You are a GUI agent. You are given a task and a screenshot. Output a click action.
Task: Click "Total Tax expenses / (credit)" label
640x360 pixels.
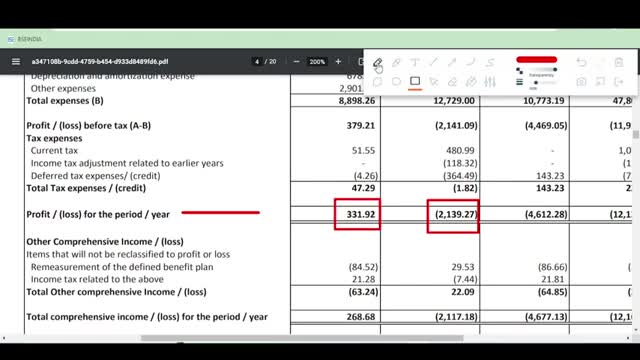(x=86, y=188)
